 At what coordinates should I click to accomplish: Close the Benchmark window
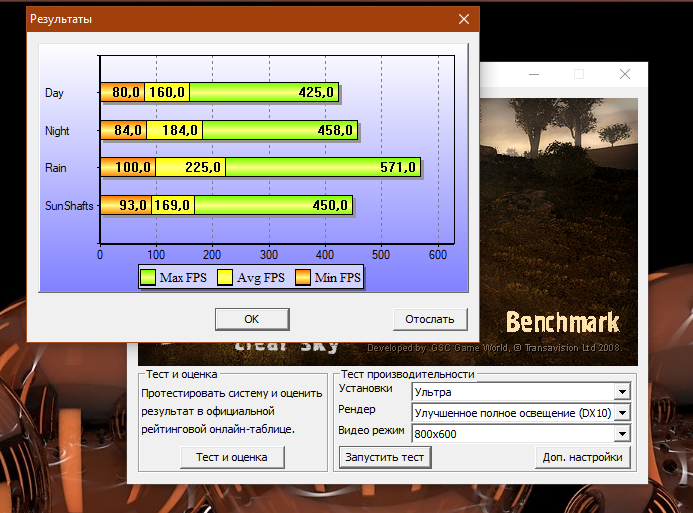click(x=624, y=74)
